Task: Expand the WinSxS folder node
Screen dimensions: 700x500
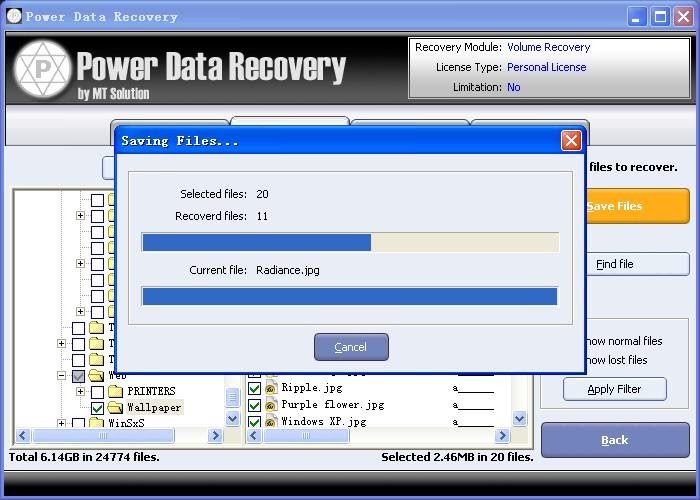Action: pyautogui.click(x=62, y=422)
